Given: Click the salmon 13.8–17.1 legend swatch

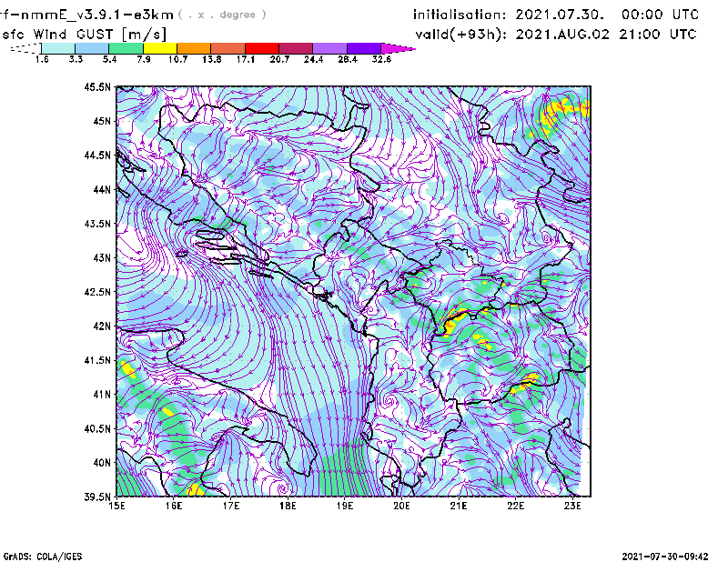Looking at the screenshot, I should pos(228,48).
